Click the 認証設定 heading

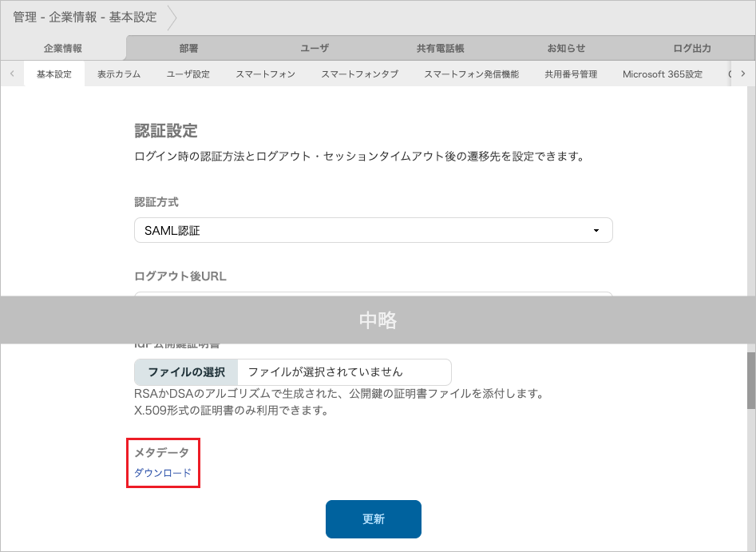coord(166,131)
